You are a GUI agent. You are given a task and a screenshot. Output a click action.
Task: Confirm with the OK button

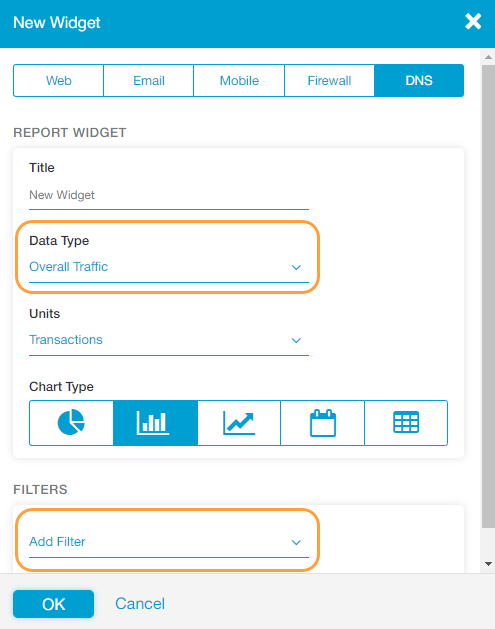coord(53,604)
